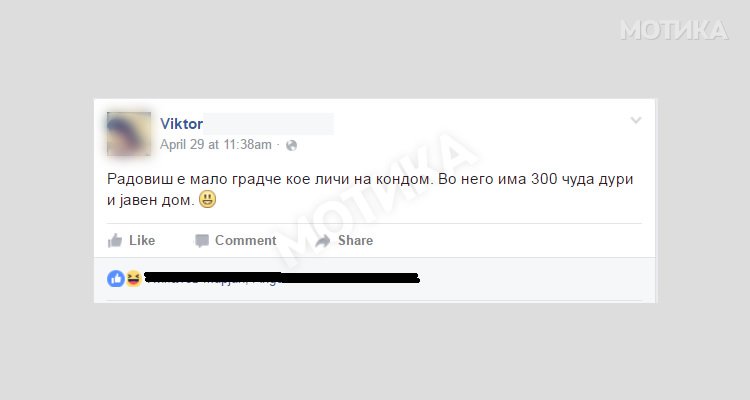Open Viktor's profile name link
This screenshot has height=400, width=750.
tap(181, 124)
